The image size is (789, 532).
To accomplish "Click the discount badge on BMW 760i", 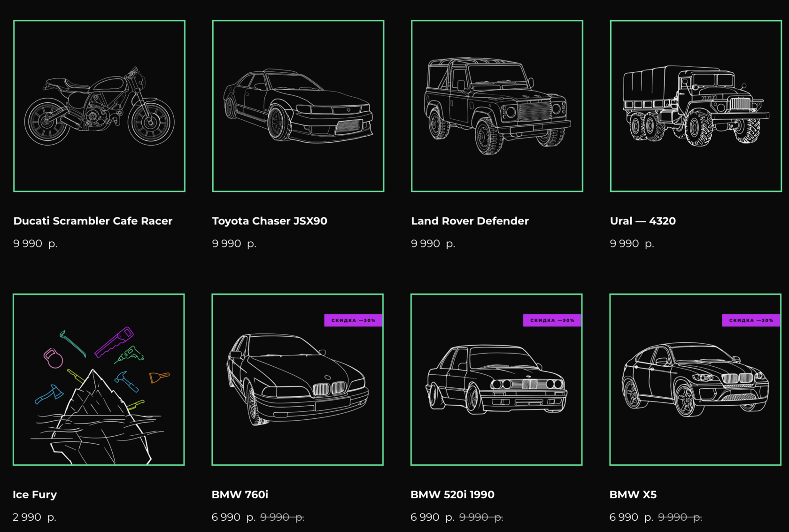I will click(x=353, y=320).
